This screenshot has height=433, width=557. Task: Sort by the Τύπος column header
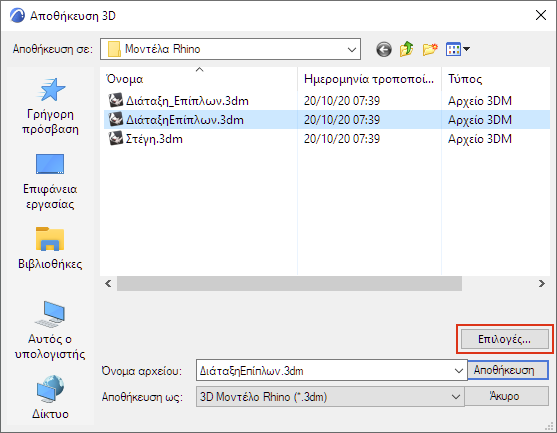coord(496,79)
